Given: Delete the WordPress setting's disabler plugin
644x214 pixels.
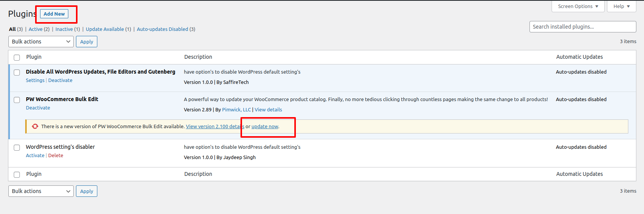Looking at the screenshot, I should pyautogui.click(x=56, y=155).
